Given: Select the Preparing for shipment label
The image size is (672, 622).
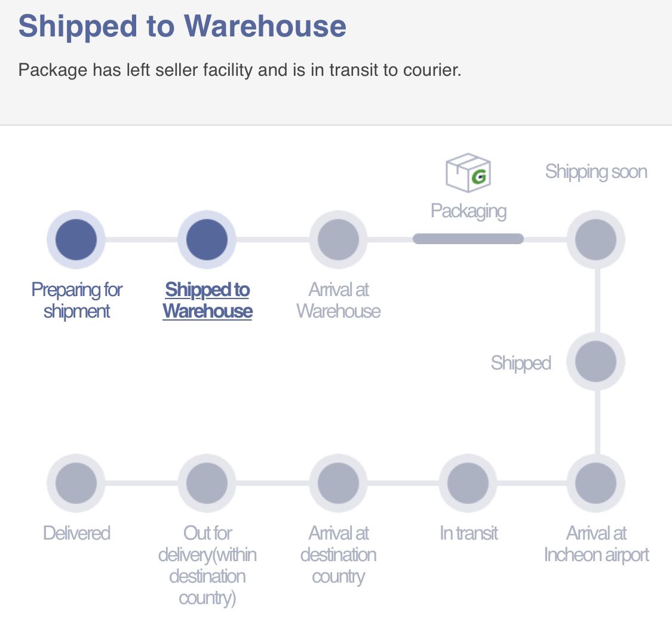Looking at the screenshot, I should [76, 300].
